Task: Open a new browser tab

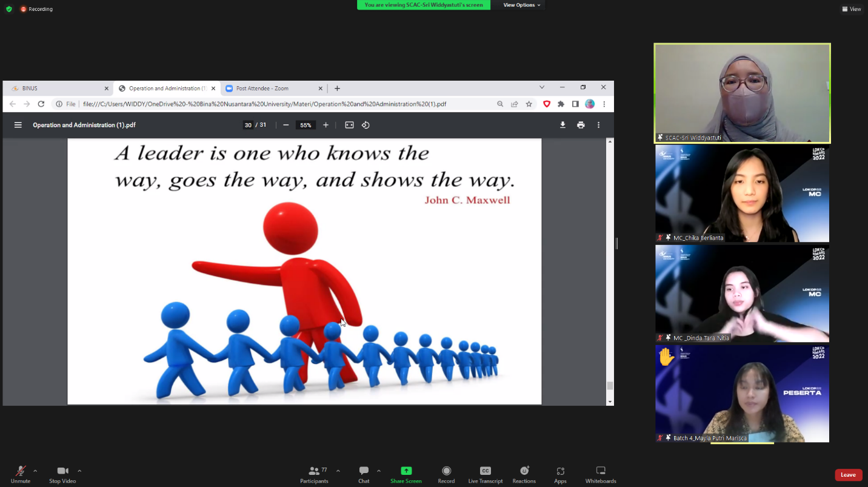Action: click(338, 89)
